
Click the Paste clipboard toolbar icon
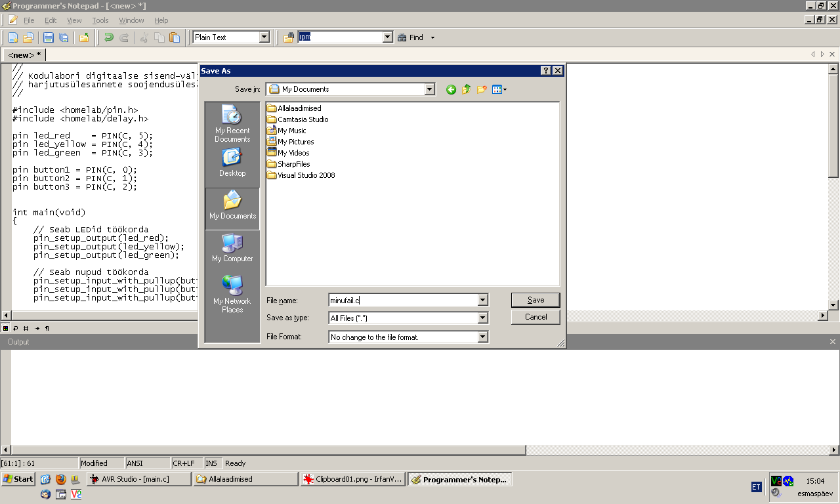tap(174, 37)
